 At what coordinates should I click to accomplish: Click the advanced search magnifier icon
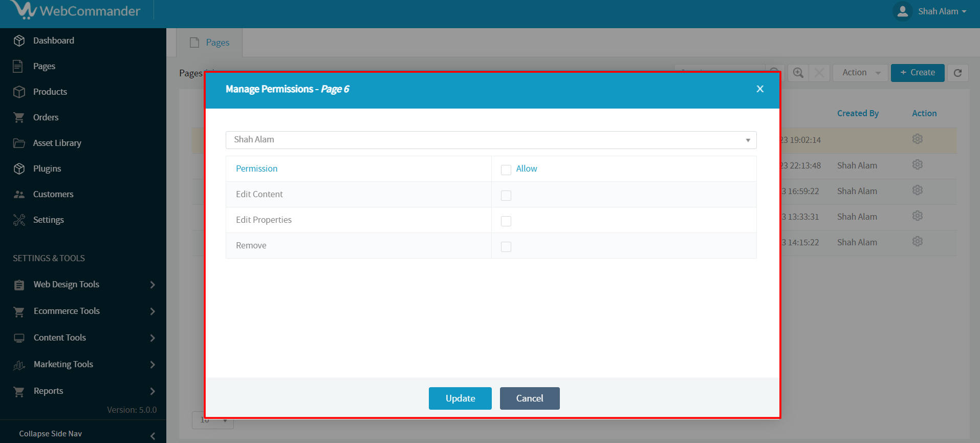click(x=798, y=73)
